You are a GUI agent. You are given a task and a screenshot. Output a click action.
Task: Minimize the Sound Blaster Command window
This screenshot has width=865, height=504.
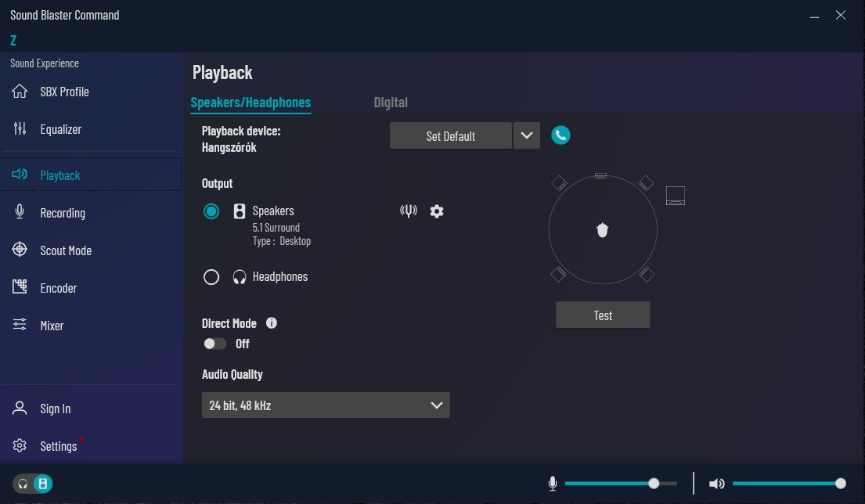point(814,16)
